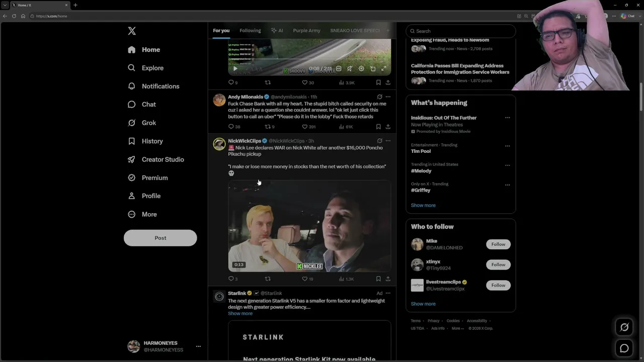Open options for the #Griffey trend
This screenshot has width=644, height=362.
click(x=507, y=185)
